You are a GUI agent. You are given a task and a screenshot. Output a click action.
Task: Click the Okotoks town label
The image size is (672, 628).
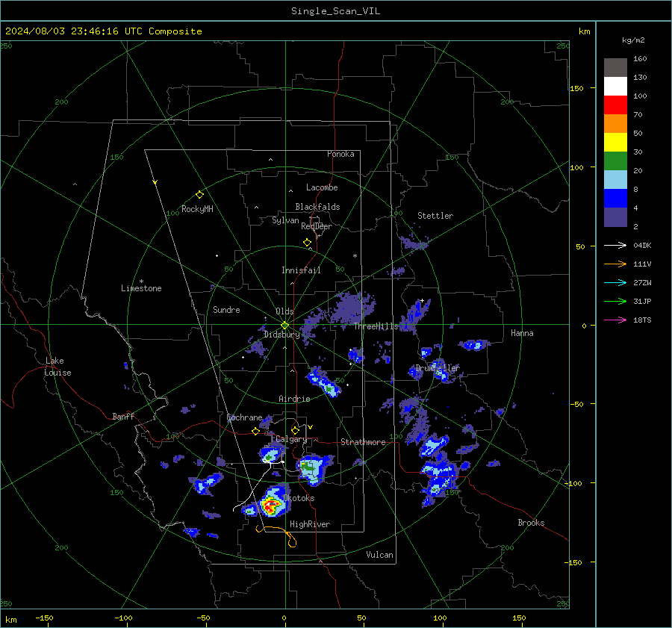coord(299,498)
